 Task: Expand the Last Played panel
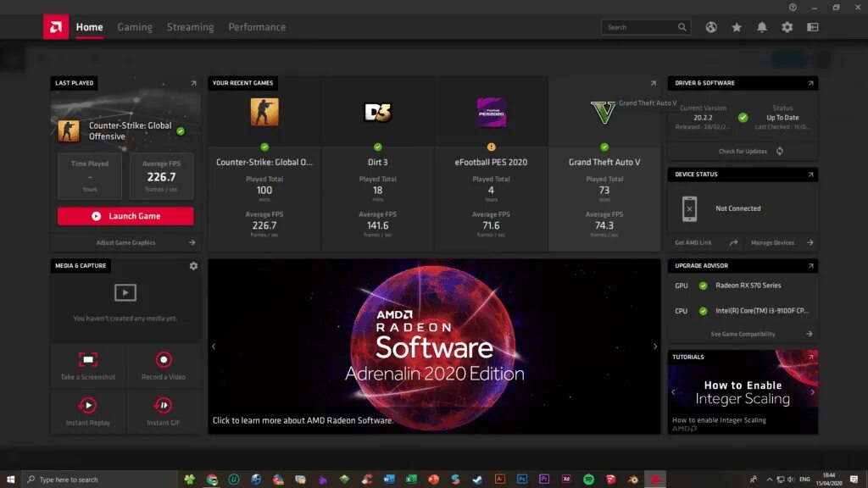193,84
